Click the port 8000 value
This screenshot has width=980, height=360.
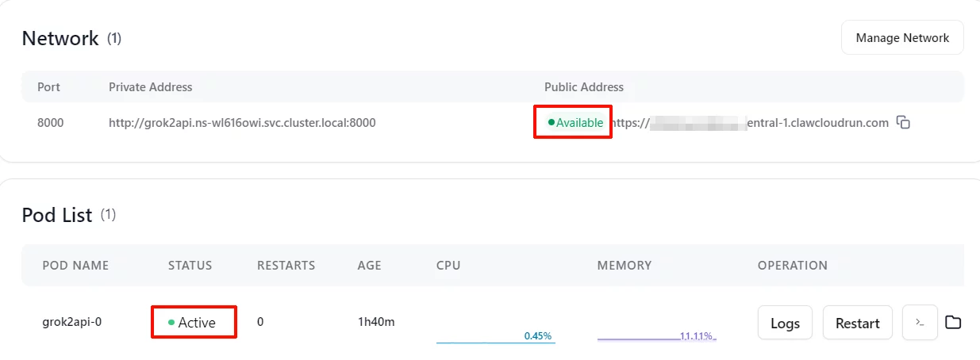[50, 123]
